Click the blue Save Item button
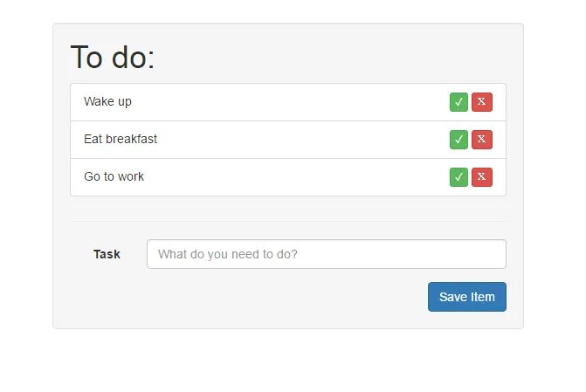Viewport: 586px width, 392px height. (466, 297)
